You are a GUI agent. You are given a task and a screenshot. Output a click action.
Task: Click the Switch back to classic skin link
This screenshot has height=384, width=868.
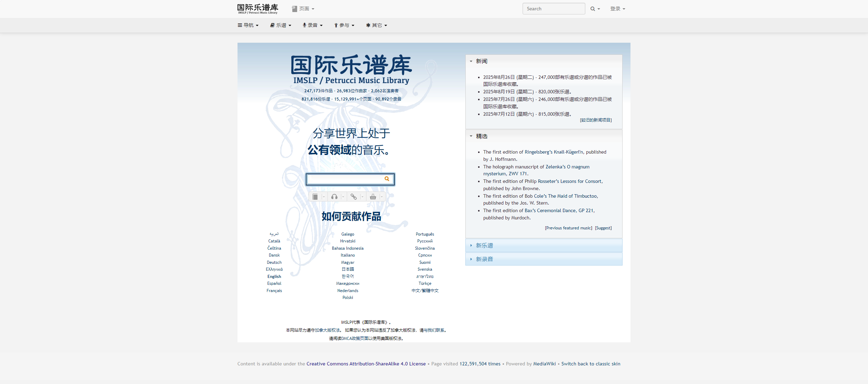pos(591,364)
